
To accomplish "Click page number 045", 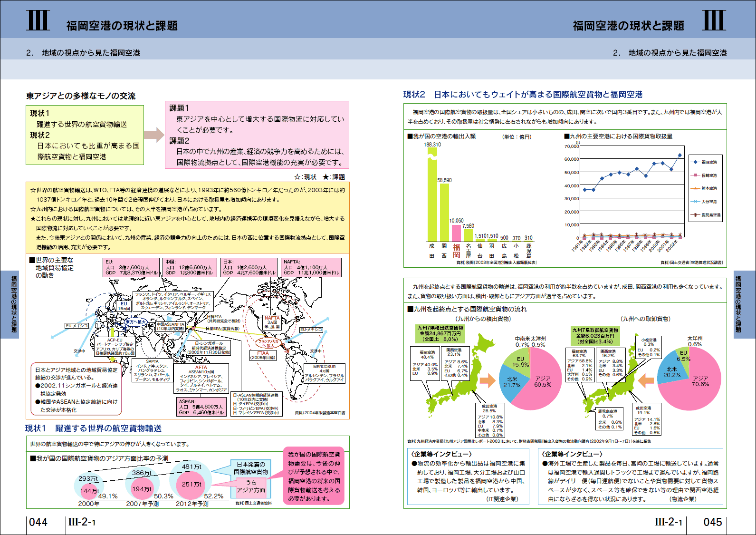I will point(712,522).
